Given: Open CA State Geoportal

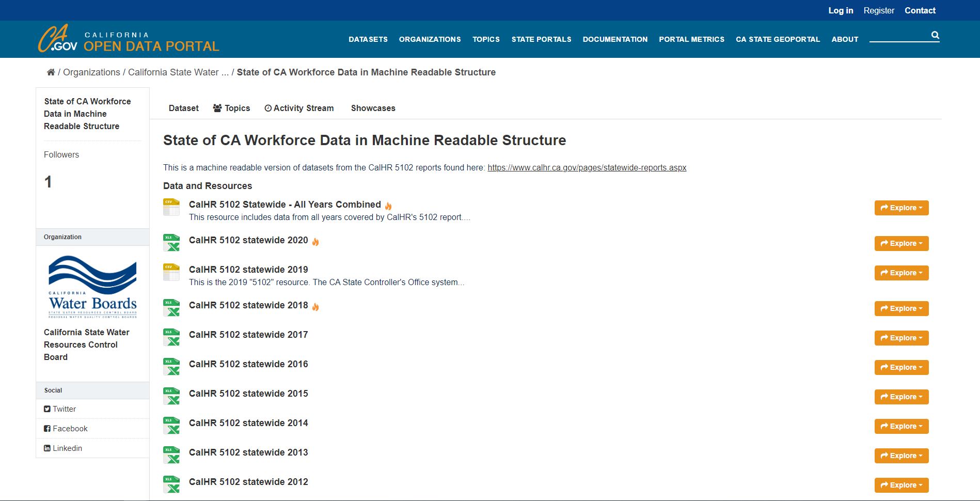Looking at the screenshot, I should pos(778,39).
